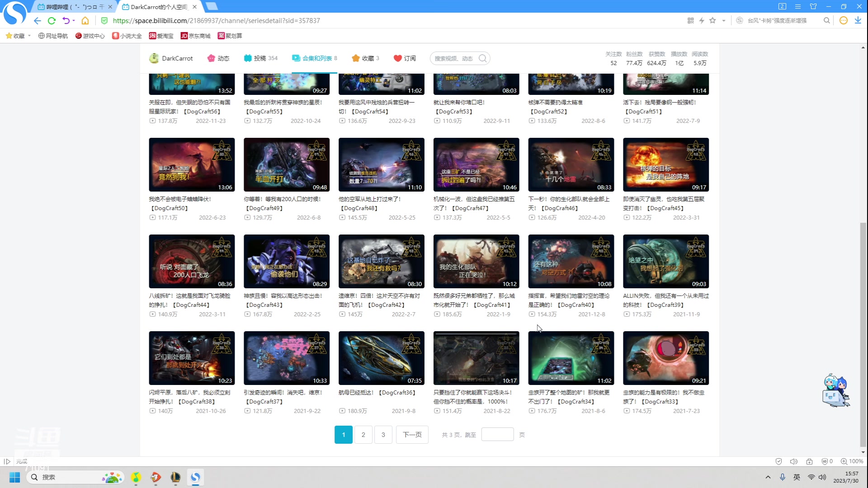
Task: Click the sidebar toggle icon in status bar
Action: tap(7, 461)
